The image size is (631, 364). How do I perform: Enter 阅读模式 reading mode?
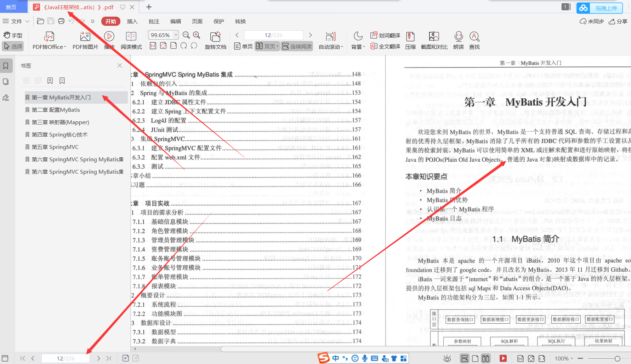click(x=131, y=41)
